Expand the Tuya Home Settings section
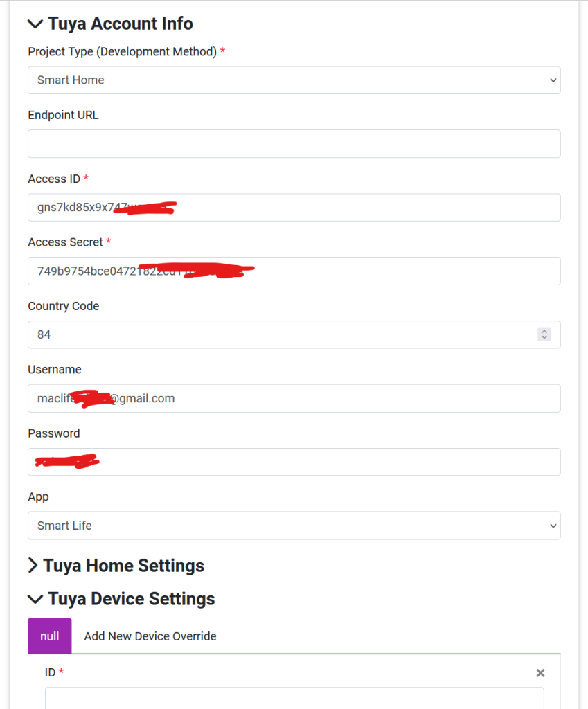The image size is (588, 709). click(x=33, y=566)
